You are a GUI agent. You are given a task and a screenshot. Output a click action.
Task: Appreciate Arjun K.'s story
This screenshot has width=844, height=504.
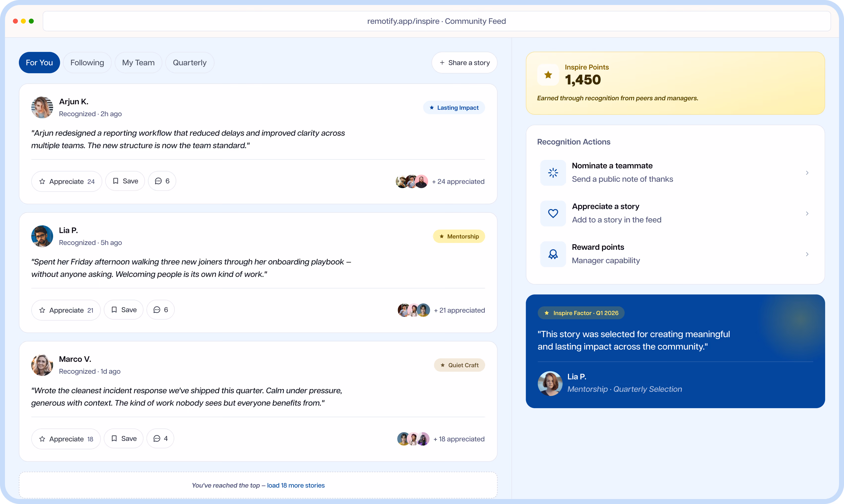(x=67, y=181)
